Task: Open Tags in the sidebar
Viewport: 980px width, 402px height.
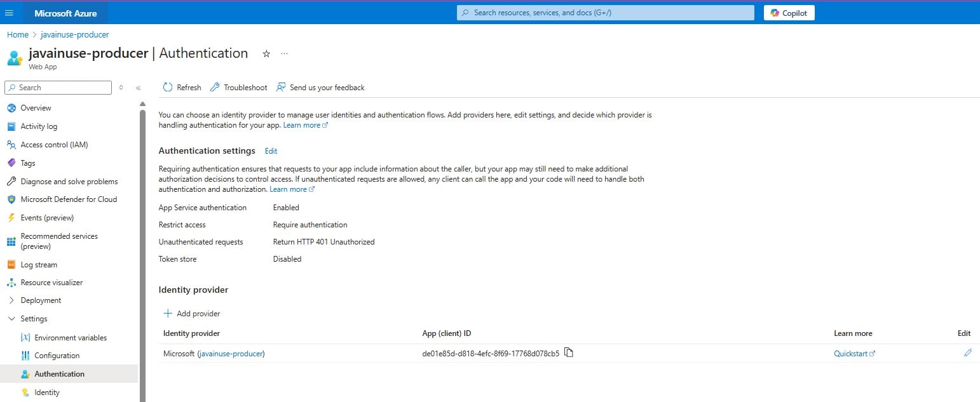Action: [28, 163]
